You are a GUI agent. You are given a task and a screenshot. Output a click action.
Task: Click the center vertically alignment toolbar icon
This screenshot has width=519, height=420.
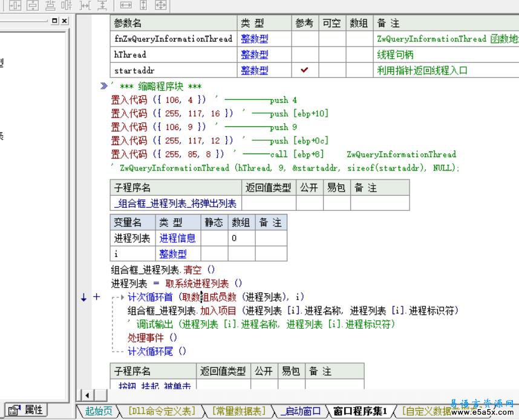click(33, 5)
